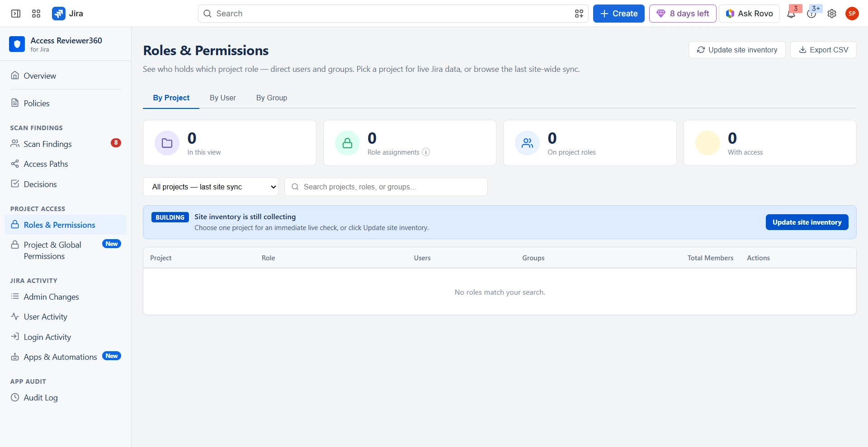Open Overview in the sidebar

coord(66,76)
